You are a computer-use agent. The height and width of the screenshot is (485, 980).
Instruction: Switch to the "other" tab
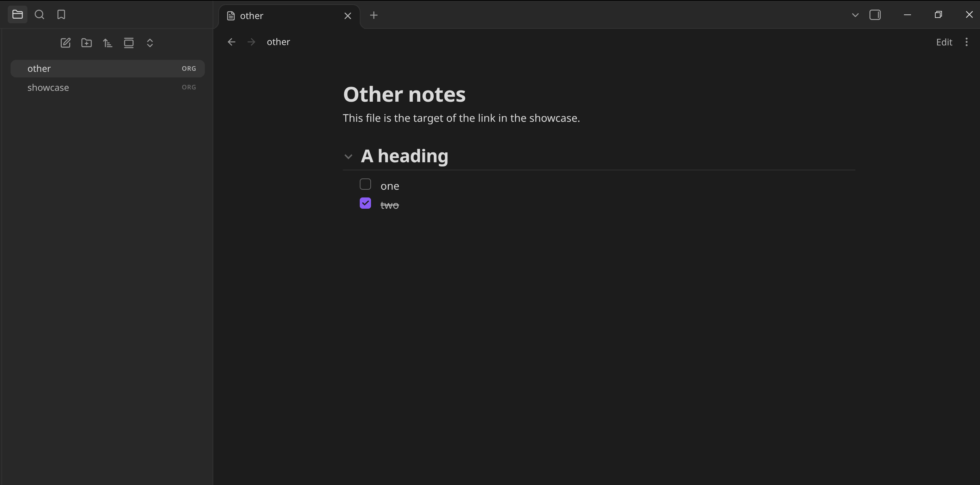click(x=289, y=15)
